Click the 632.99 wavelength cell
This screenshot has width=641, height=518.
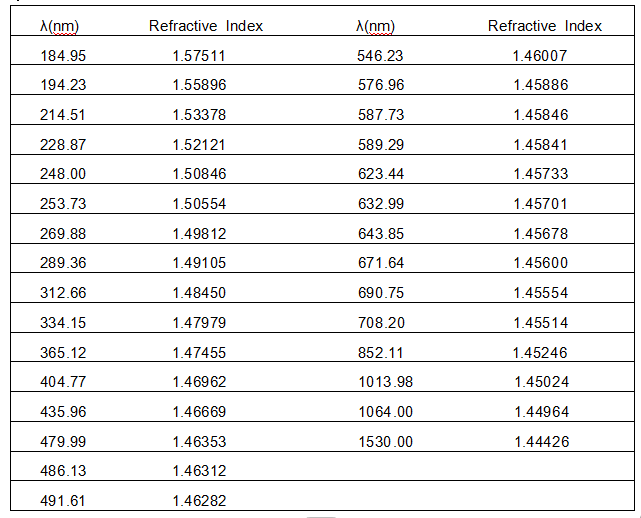(381, 204)
